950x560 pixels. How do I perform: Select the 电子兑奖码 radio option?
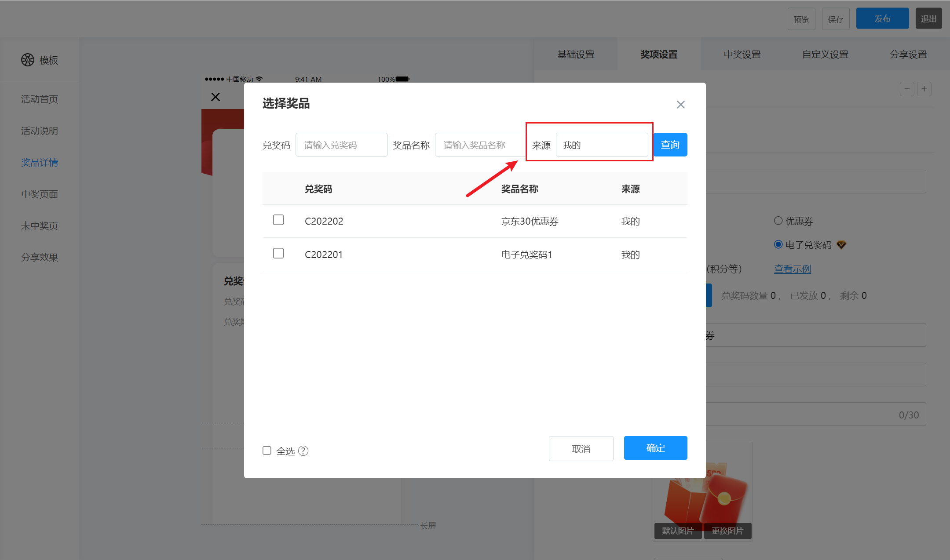tap(778, 245)
